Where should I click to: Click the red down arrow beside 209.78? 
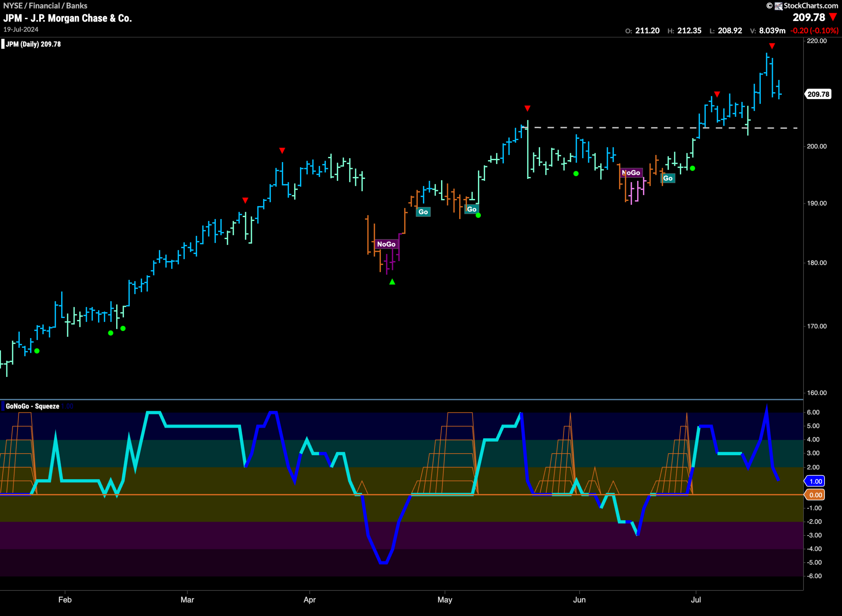point(833,17)
